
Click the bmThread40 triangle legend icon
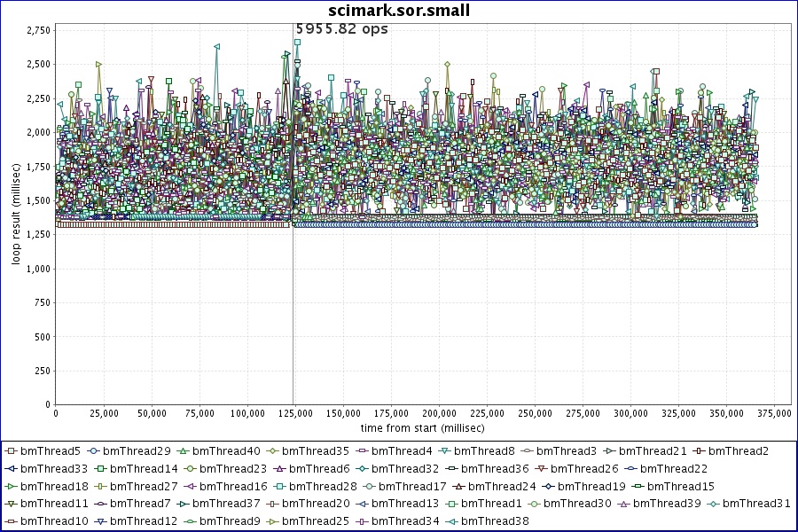183,451
